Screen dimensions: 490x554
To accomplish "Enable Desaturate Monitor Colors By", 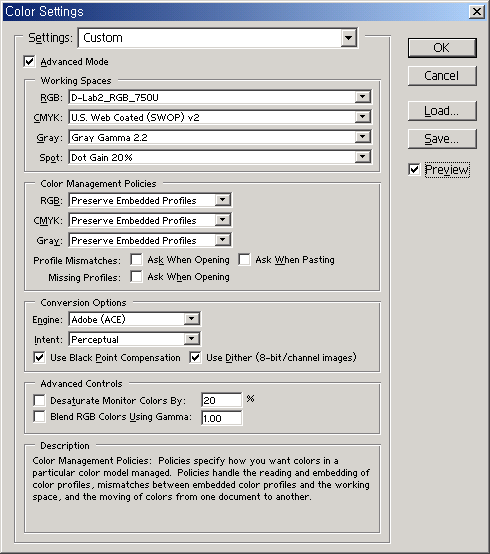I will pos(39,400).
